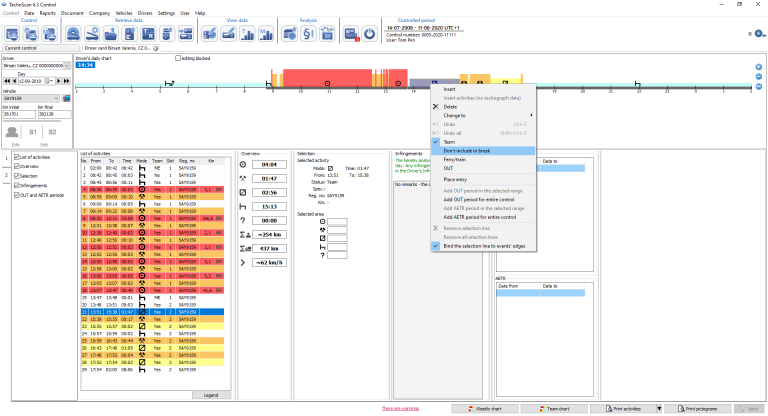This screenshot has height=416, width=768.
Task: Click the power button icon in toolbar
Action: point(368,34)
